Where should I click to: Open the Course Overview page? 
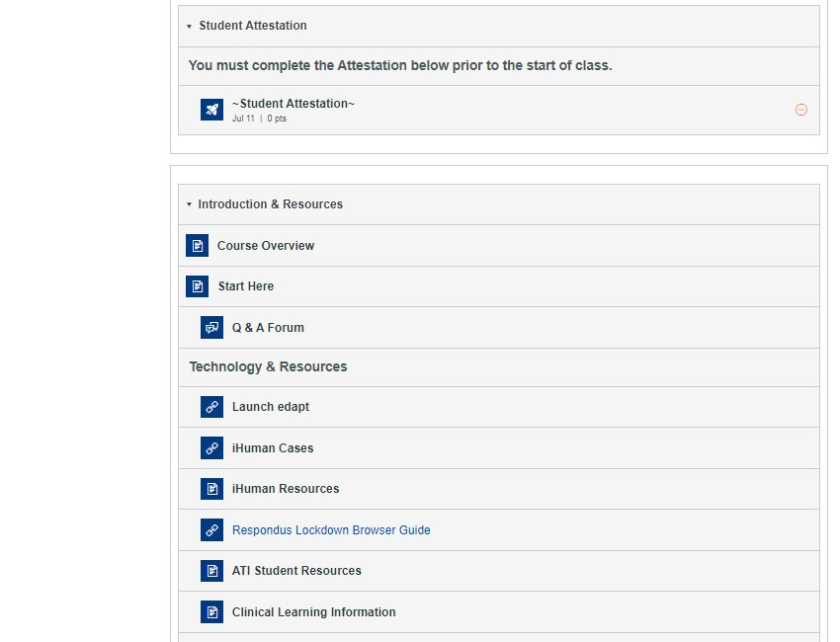(x=266, y=246)
